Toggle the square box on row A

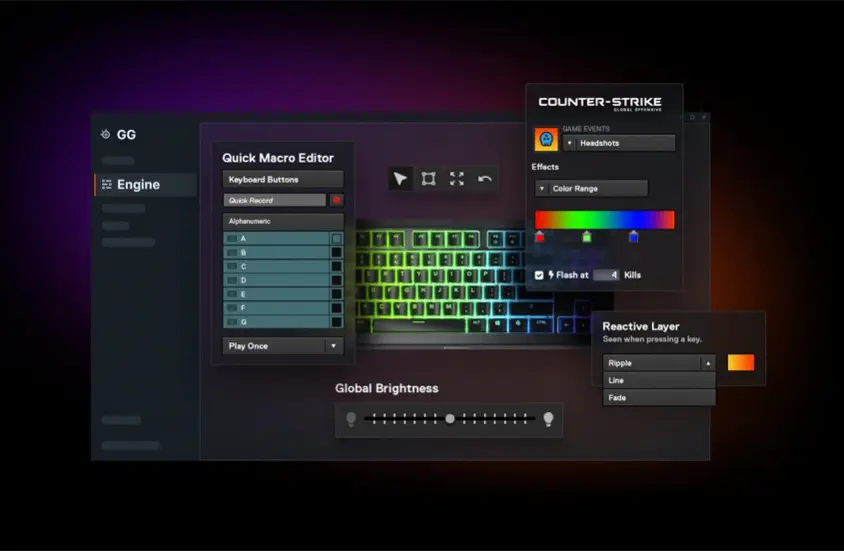[x=336, y=238]
